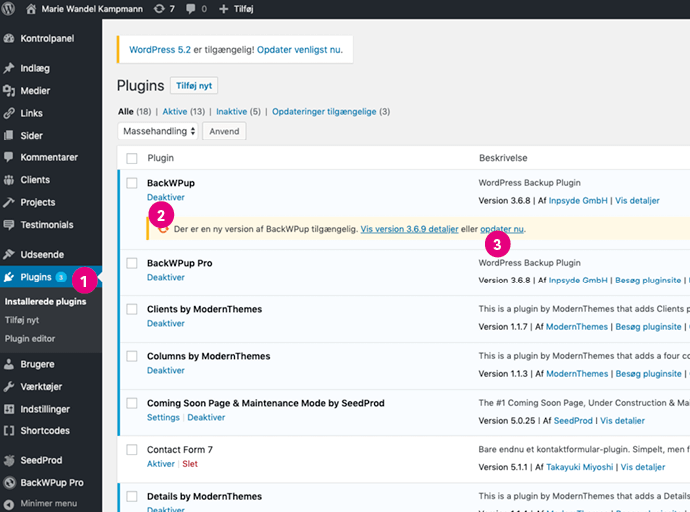Tick the Contact Form 7 checkbox
The height and width of the screenshot is (512, 690).
[x=132, y=450]
